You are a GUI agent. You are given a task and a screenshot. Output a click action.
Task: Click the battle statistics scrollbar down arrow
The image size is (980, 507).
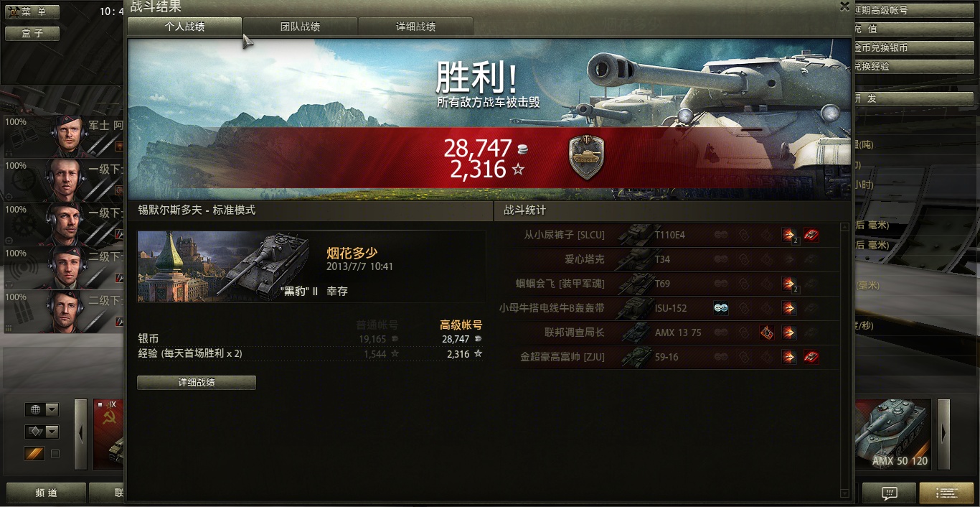tap(844, 493)
